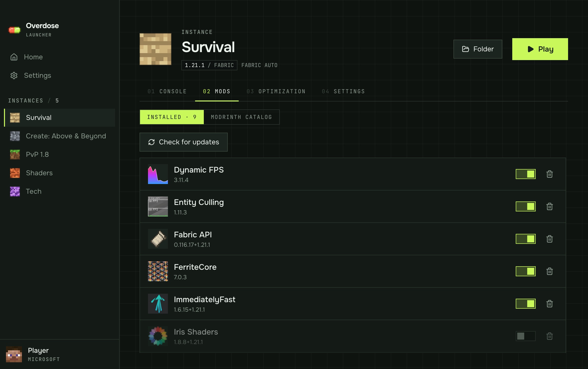Click the INSTANCES / 5 heading

click(33, 101)
